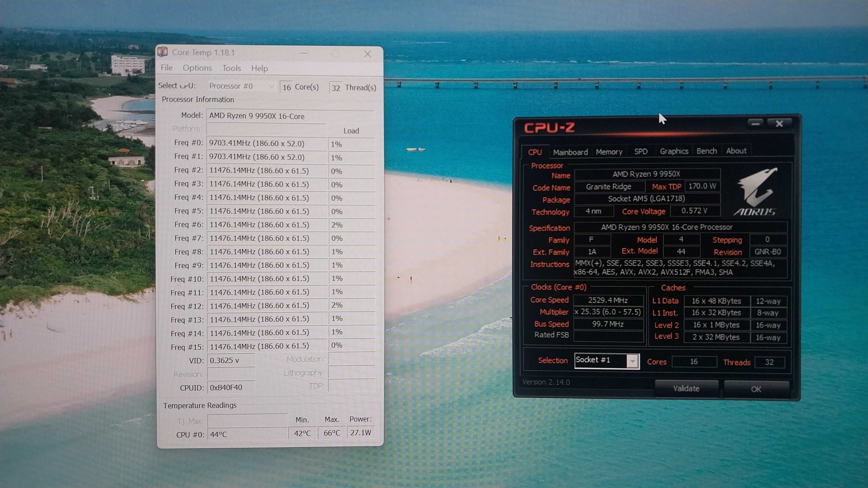Click the CPU-Z Name field AMD Ryzen 9 9950X

tap(647, 174)
